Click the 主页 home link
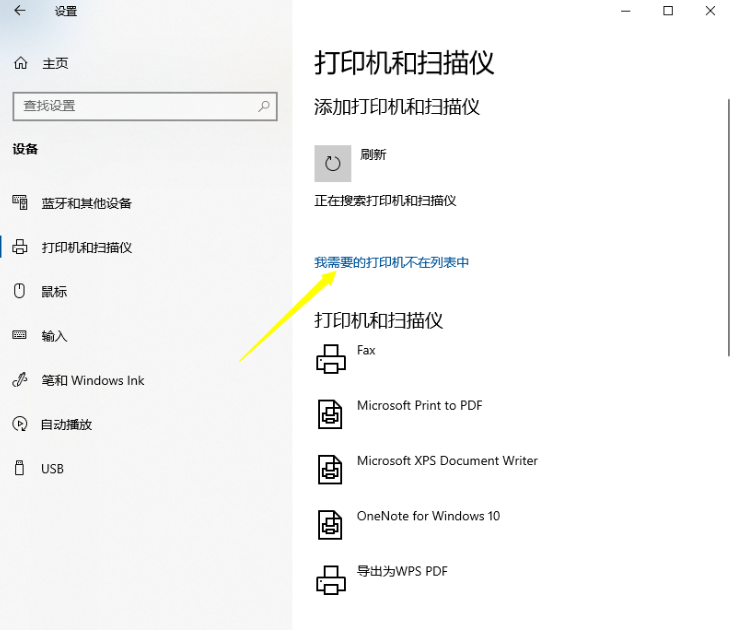 [55, 63]
